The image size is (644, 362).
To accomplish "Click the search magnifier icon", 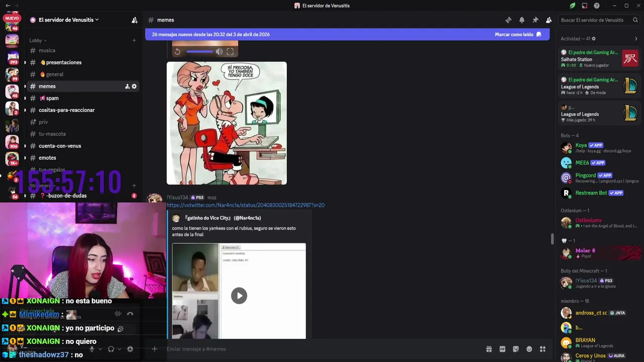I will [x=635, y=20].
